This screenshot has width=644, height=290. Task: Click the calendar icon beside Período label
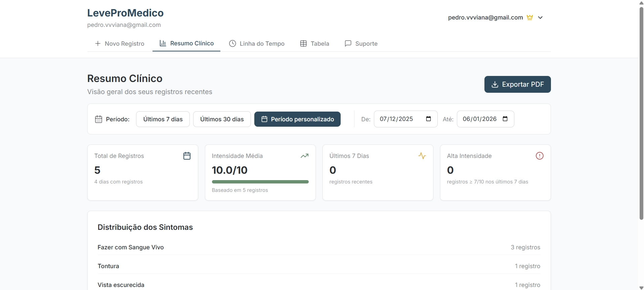pos(98,119)
